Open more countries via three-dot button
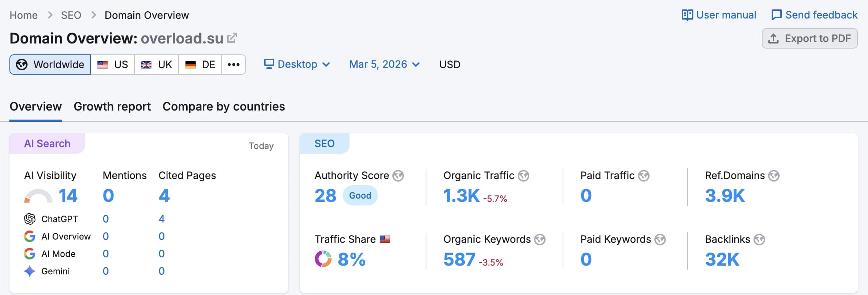Image resolution: width=868 pixels, height=295 pixels. coord(234,65)
